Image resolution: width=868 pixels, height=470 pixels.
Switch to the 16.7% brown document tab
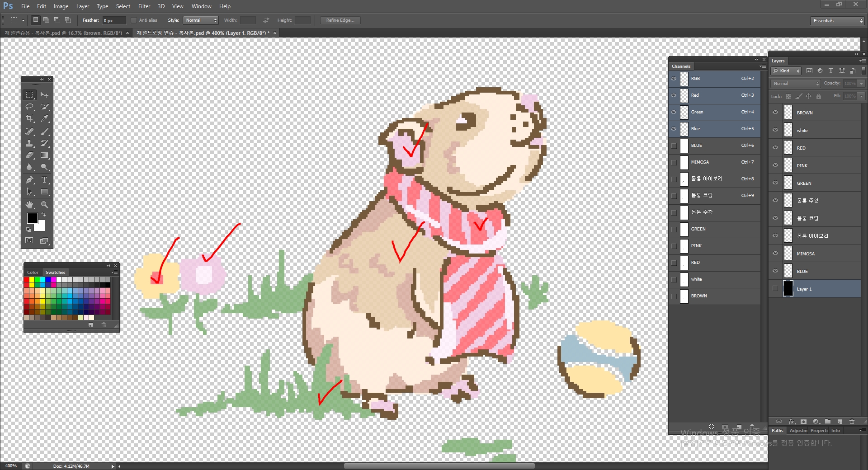pos(64,33)
